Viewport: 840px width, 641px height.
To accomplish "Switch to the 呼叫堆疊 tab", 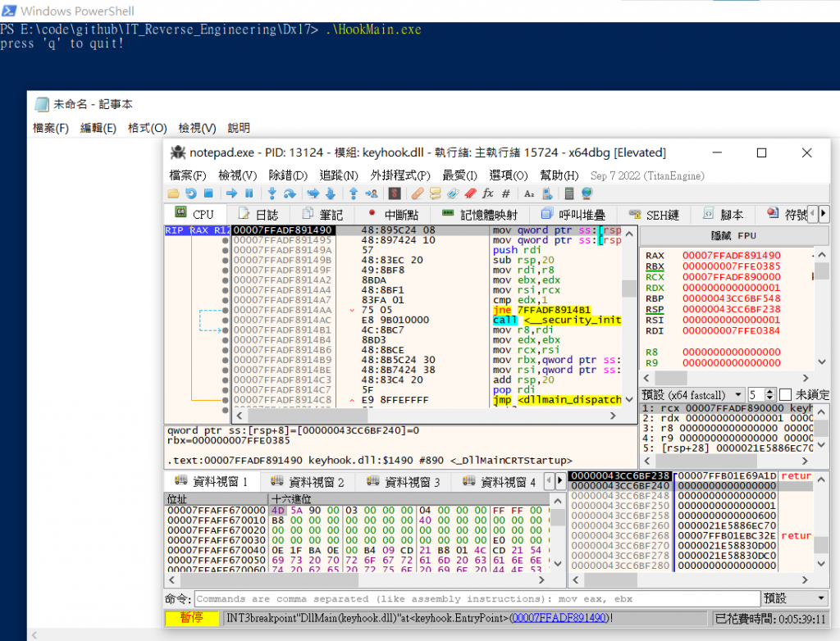I will tap(573, 215).
